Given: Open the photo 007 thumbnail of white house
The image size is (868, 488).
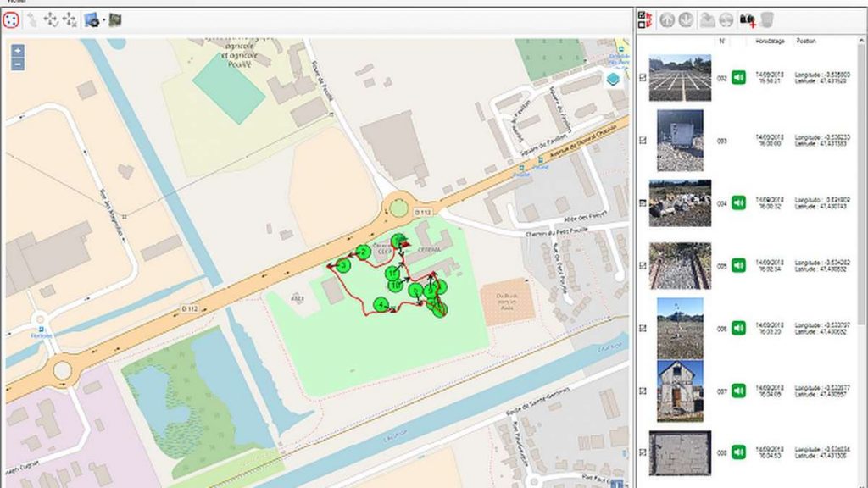Looking at the screenshot, I should pyautogui.click(x=680, y=391).
